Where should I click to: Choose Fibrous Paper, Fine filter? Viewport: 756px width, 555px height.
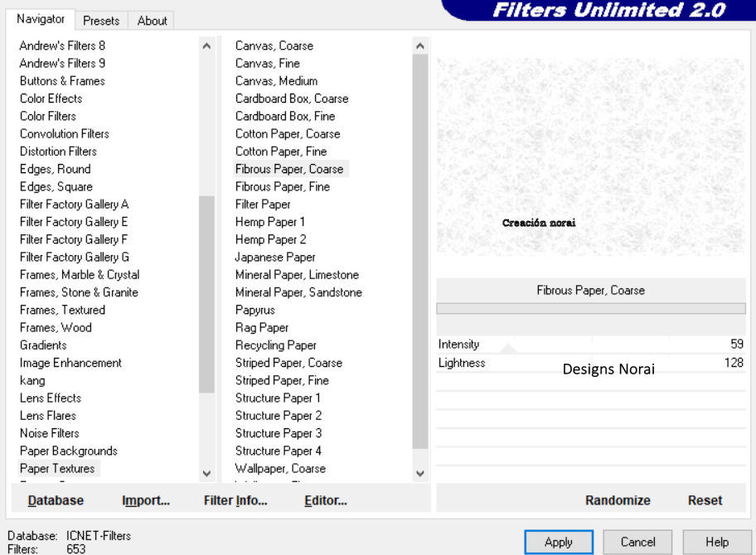pyautogui.click(x=283, y=186)
